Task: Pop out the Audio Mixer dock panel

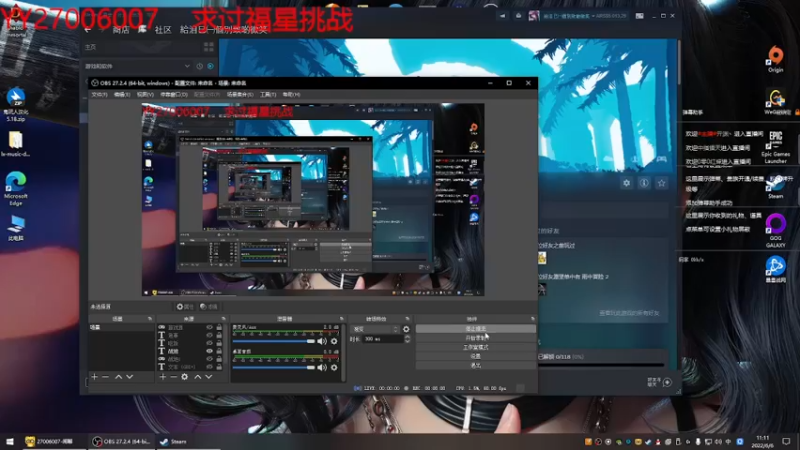Action: (x=341, y=319)
